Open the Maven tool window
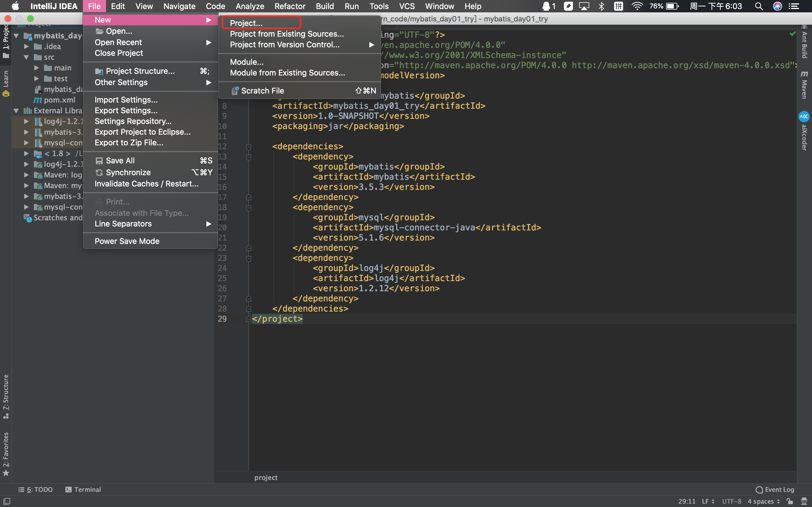The width and height of the screenshot is (812, 507). point(804,85)
